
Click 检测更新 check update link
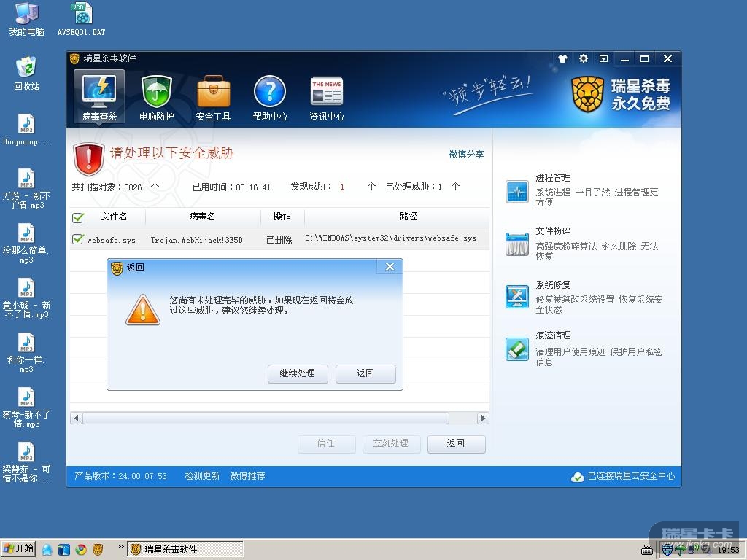(x=202, y=476)
